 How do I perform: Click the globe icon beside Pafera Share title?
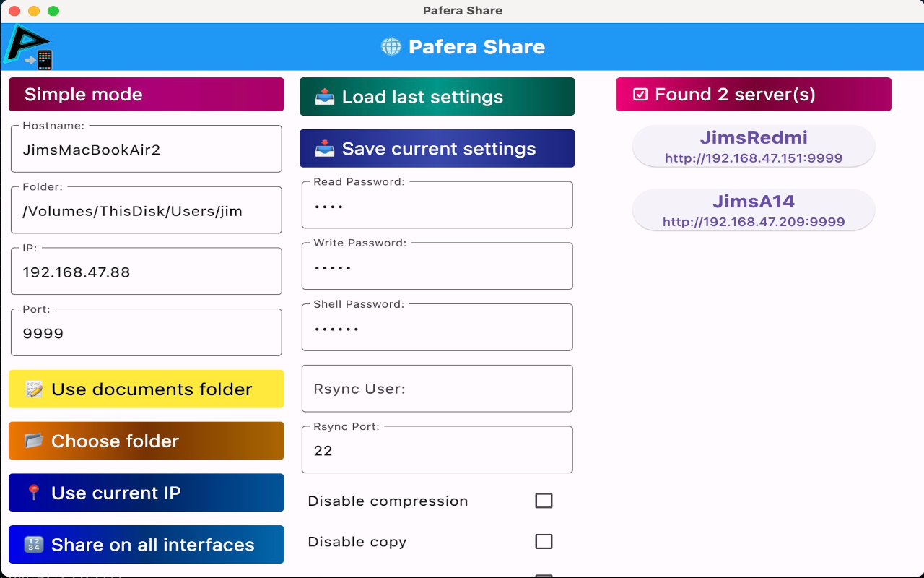point(391,47)
